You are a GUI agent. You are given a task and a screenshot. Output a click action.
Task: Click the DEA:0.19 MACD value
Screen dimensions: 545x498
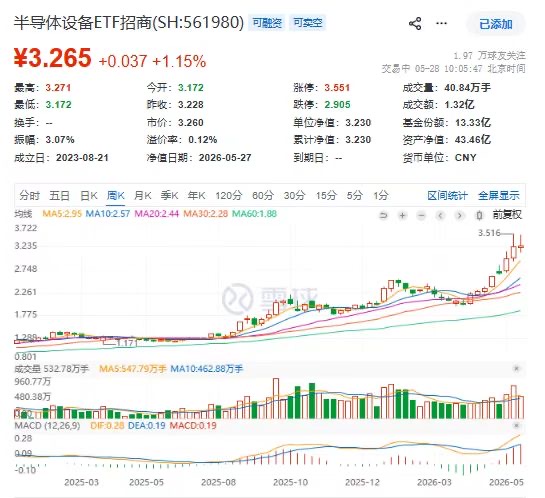(147, 425)
